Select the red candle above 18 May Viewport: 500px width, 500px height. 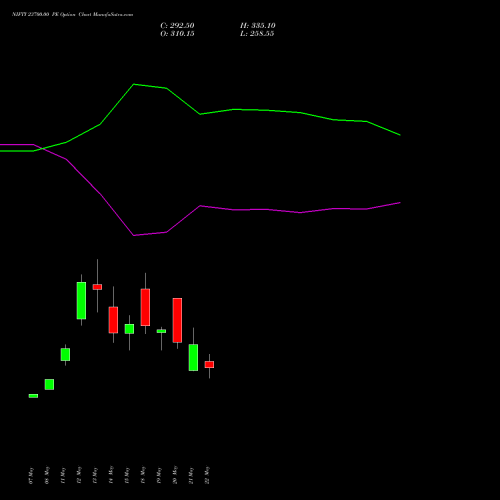[x=145, y=307]
